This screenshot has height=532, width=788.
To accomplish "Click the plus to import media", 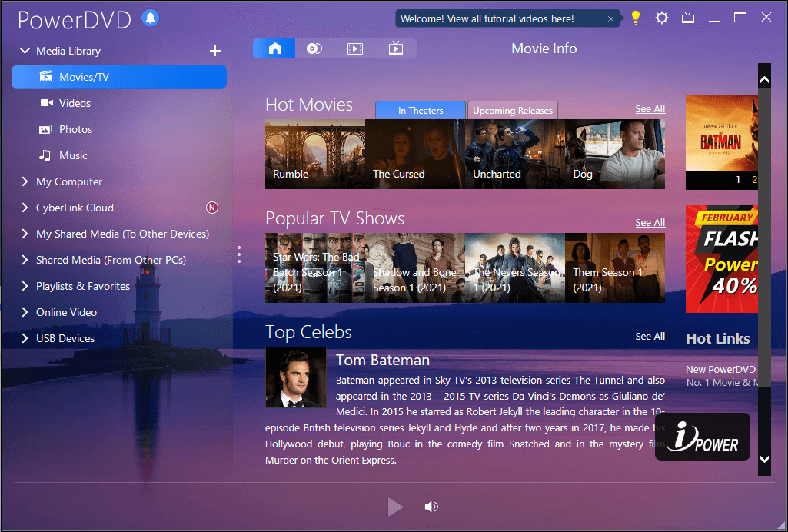I will point(215,52).
